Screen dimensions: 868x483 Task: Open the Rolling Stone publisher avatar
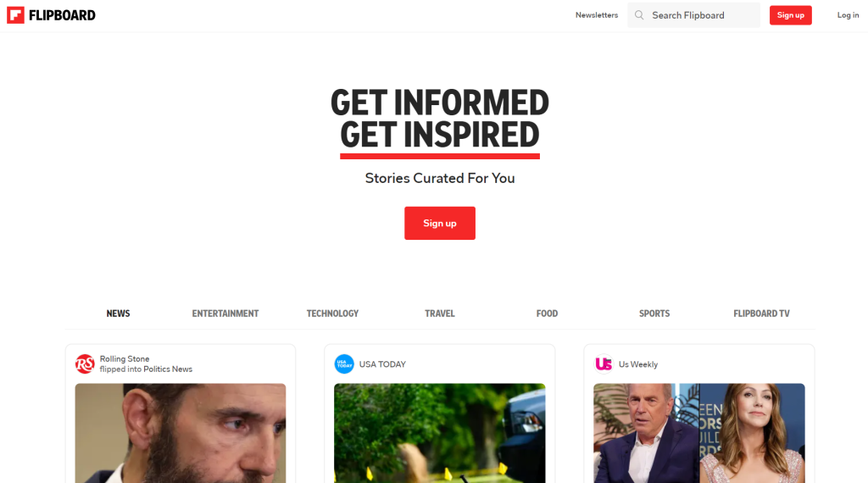85,364
